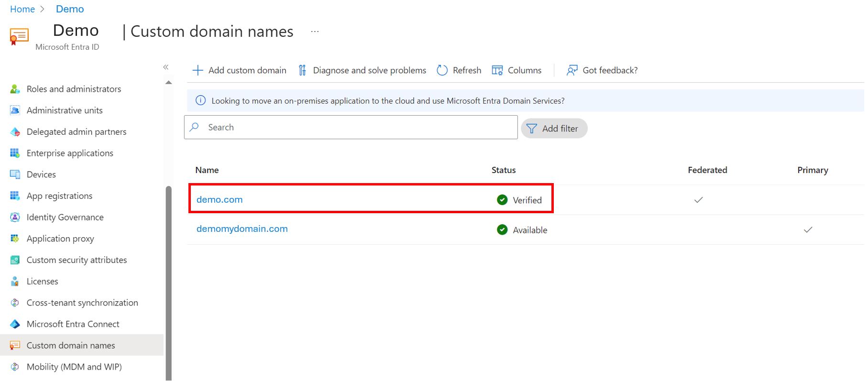Viewport: 868px width, 381px height.
Task: Click the funnel icon on Add filter
Action: [531, 129]
